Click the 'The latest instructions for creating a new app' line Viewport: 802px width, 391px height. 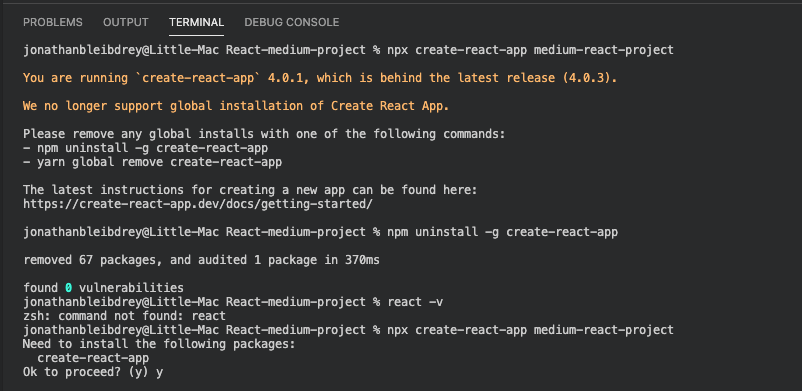click(x=250, y=190)
